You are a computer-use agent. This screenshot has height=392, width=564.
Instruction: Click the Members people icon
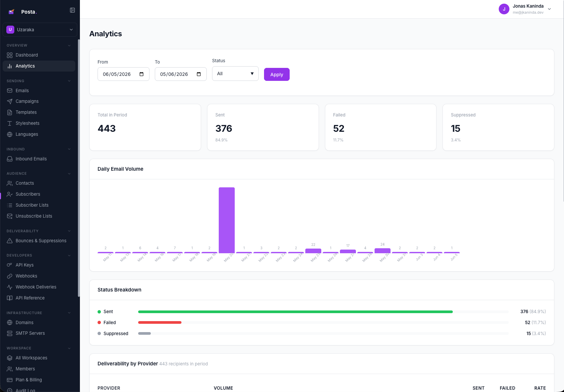[10, 369]
